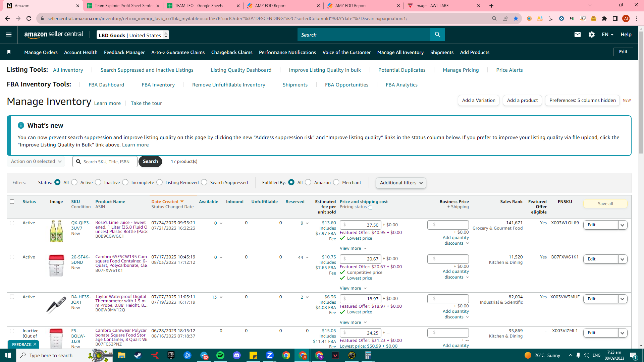Close the Feedback widget
Screen dimensions: 644x362
pos(35,344)
